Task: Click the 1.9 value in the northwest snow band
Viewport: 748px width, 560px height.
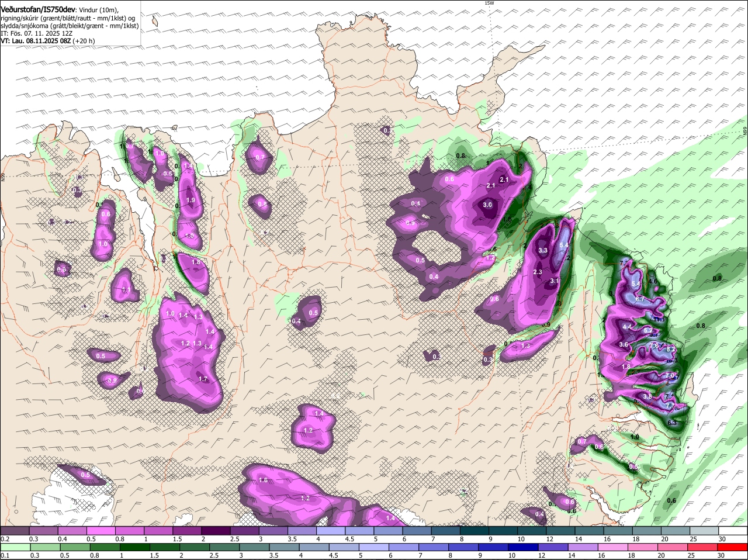Action: point(191,200)
